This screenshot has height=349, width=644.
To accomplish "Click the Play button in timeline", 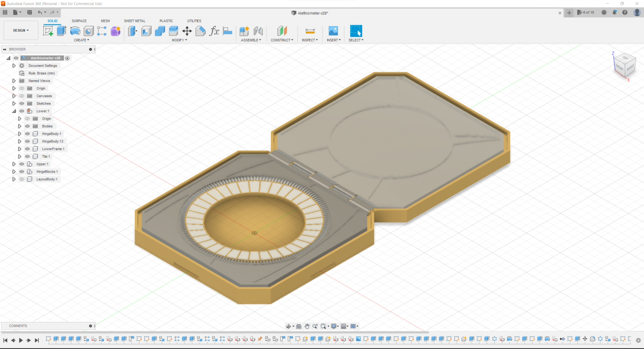I will (21, 340).
